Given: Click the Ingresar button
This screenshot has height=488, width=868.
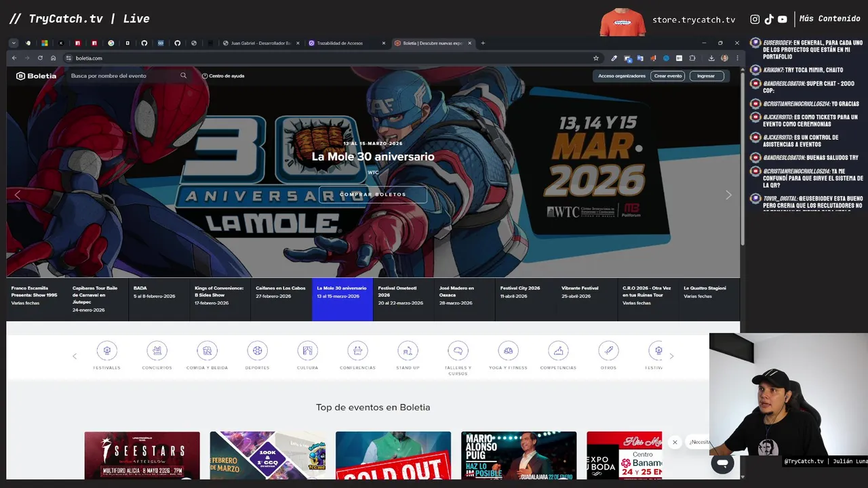Looking at the screenshot, I should pyautogui.click(x=706, y=76).
